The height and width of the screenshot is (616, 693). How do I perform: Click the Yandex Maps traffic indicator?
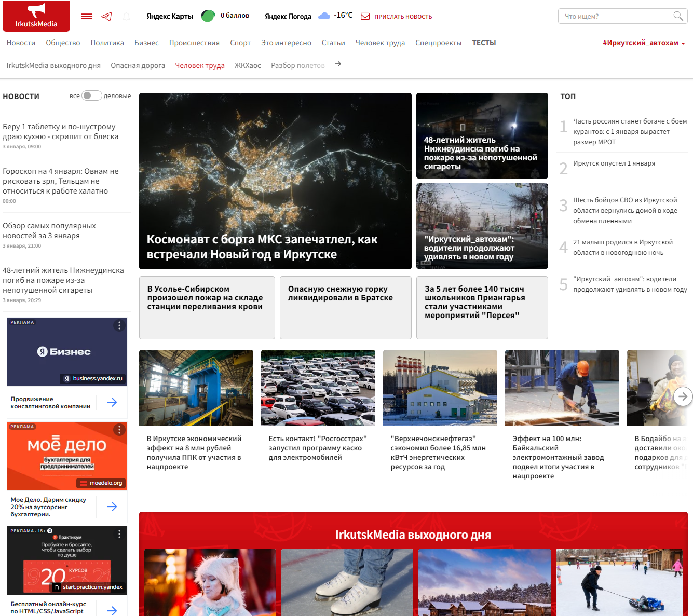point(208,16)
